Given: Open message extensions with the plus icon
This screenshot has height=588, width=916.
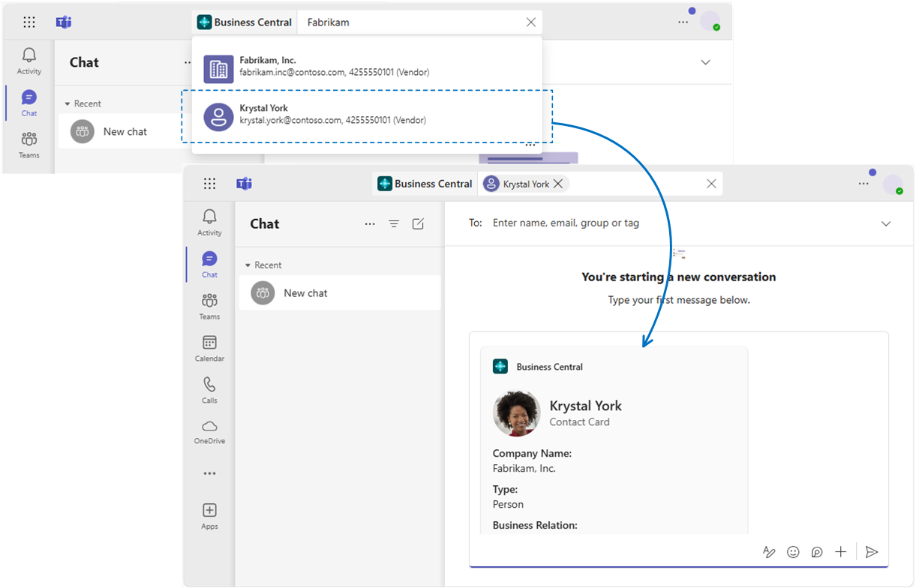Looking at the screenshot, I should click(x=840, y=552).
